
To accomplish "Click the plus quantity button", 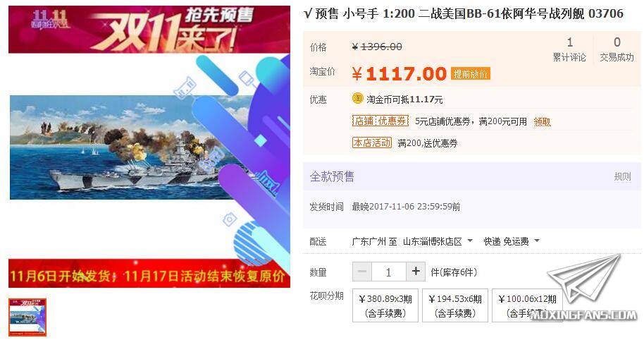I will (x=416, y=272).
